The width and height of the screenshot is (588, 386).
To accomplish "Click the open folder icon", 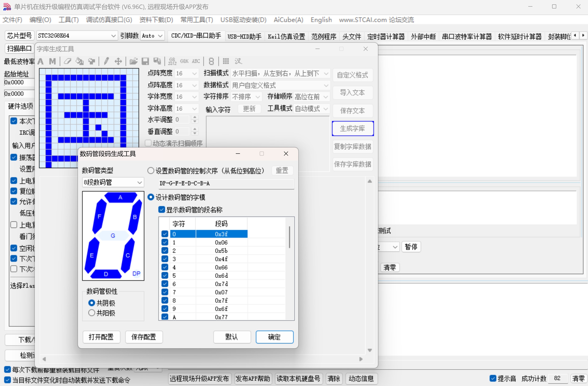I will click(133, 61).
